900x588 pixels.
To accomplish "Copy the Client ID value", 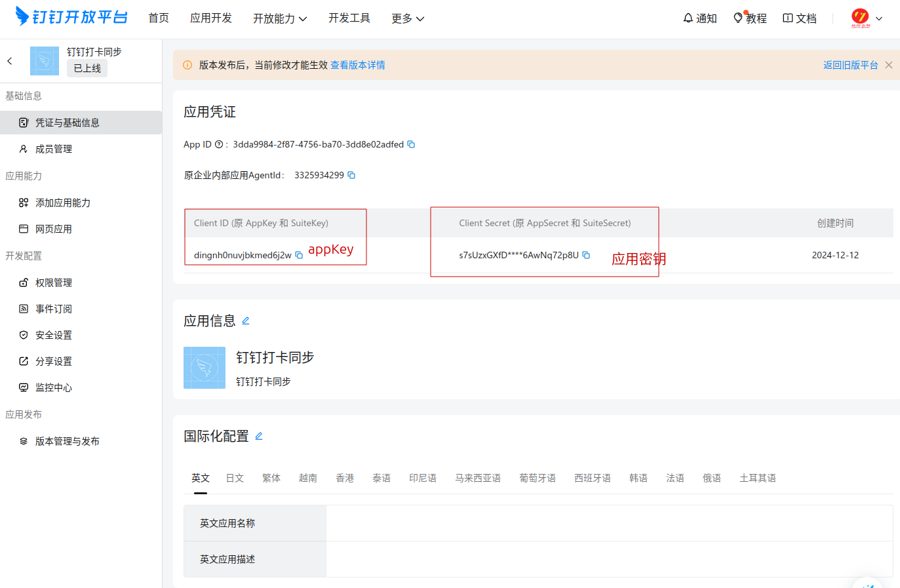I will (x=299, y=255).
